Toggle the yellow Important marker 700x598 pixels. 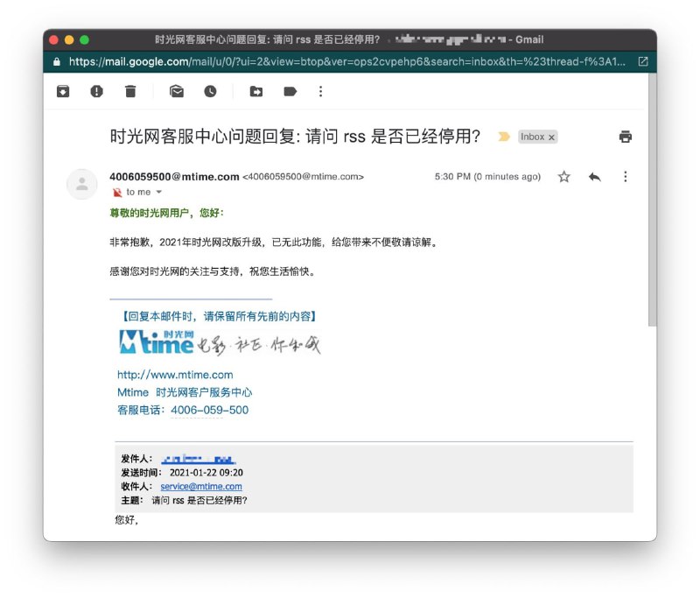pyautogui.click(x=505, y=137)
